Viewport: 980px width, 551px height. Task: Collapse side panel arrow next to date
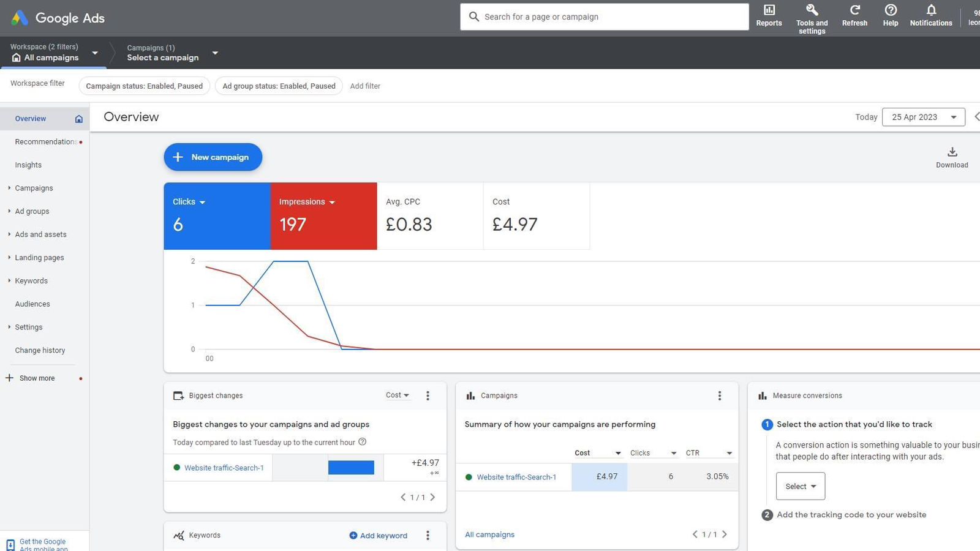point(976,116)
